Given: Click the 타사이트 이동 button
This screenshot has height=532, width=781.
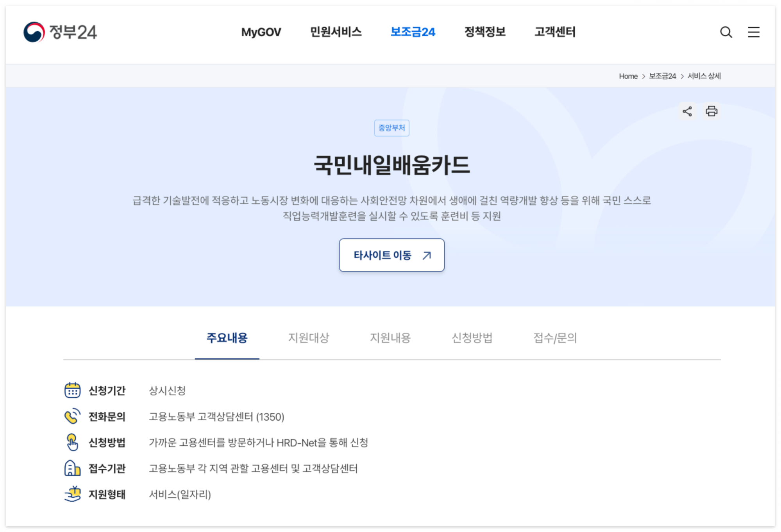Looking at the screenshot, I should 391,255.
